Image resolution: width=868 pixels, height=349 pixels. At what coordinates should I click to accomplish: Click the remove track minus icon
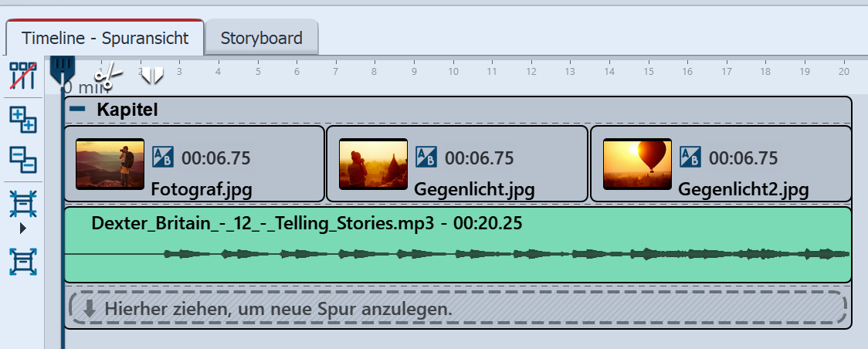pyautogui.click(x=22, y=160)
